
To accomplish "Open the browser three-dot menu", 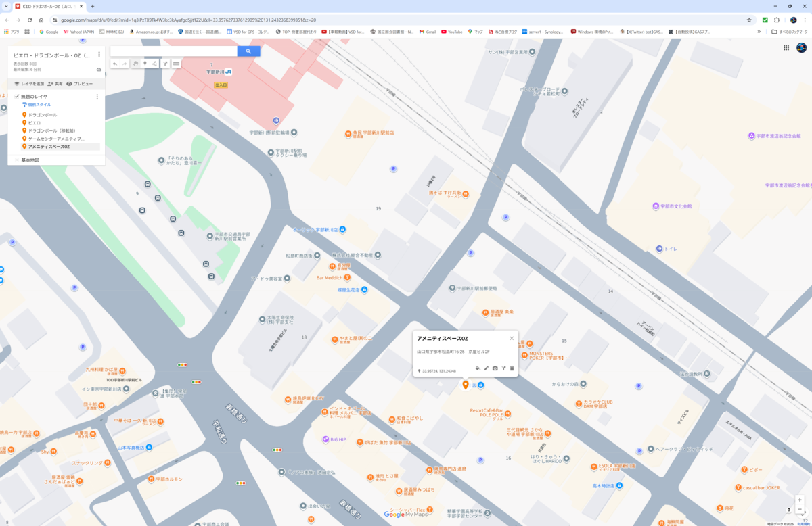I will pos(805,20).
